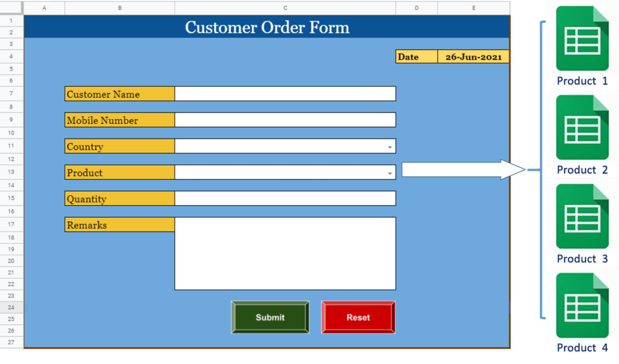
Task: Select the date cell showing 26-Jun-2021
Action: pos(474,56)
